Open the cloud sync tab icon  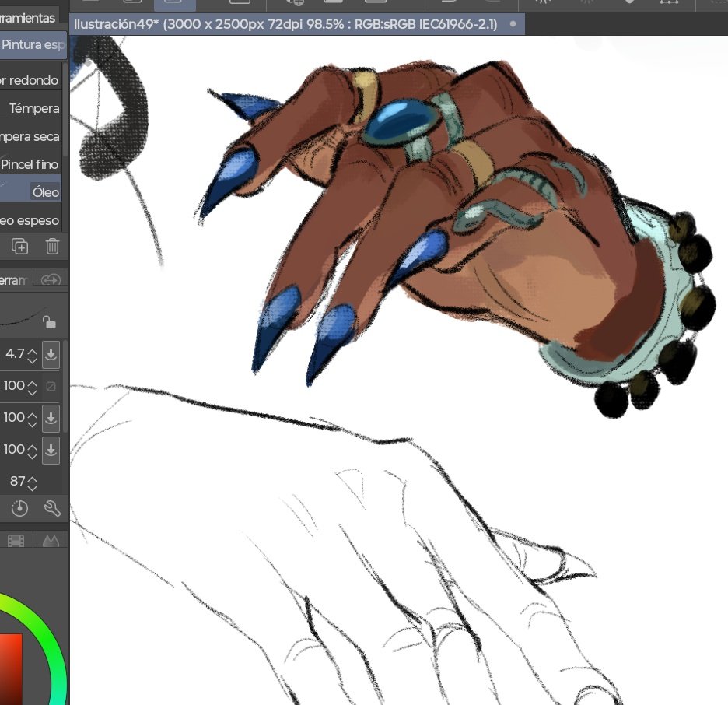[51, 280]
